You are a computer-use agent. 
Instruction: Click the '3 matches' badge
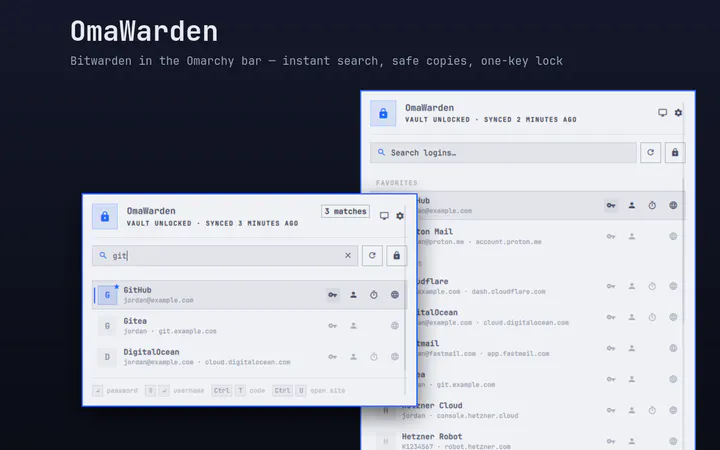(x=345, y=211)
